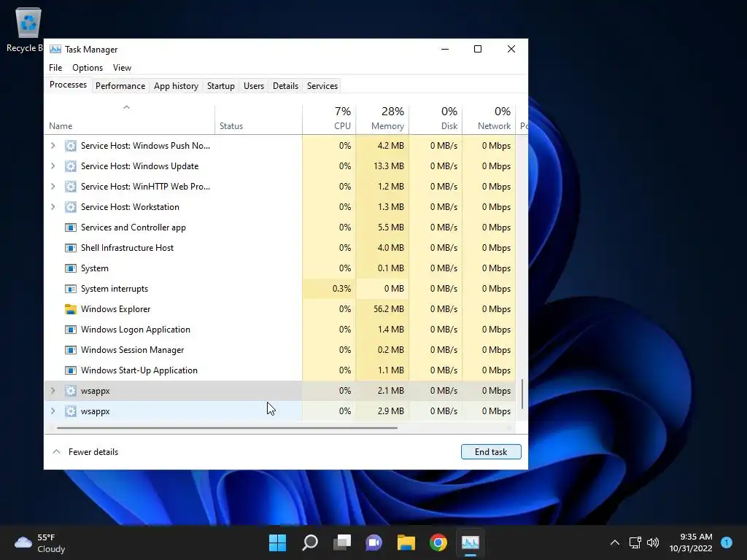Image resolution: width=747 pixels, height=560 pixels.
Task: Expand Service Host: Windows Push No... group
Action: pos(53,146)
